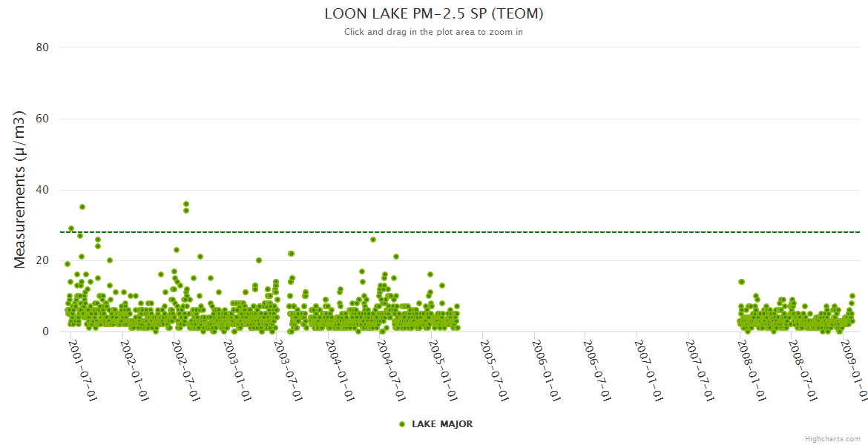Select the Measurements (µ/m3) y-axis title
This screenshot has width=868, height=445.
pyautogui.click(x=21, y=189)
